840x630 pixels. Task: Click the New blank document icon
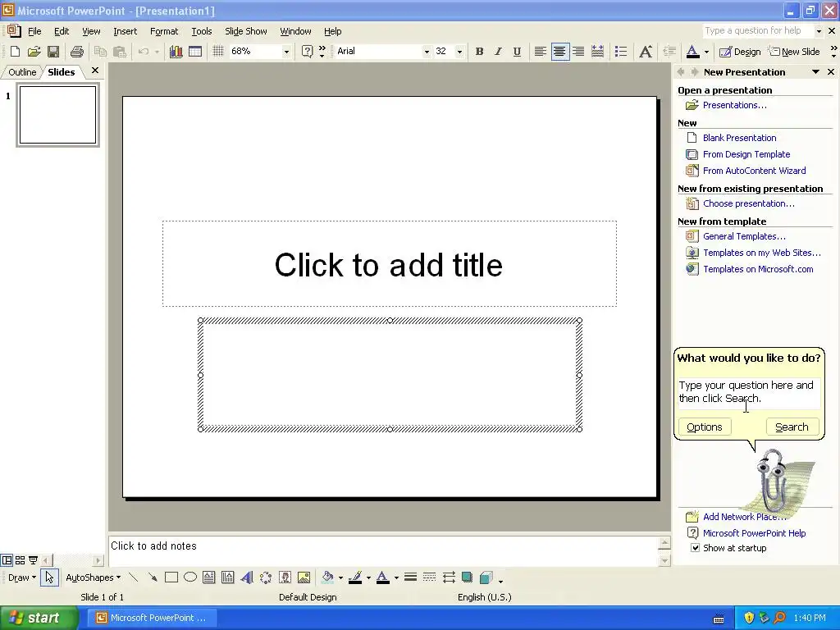(x=15, y=52)
